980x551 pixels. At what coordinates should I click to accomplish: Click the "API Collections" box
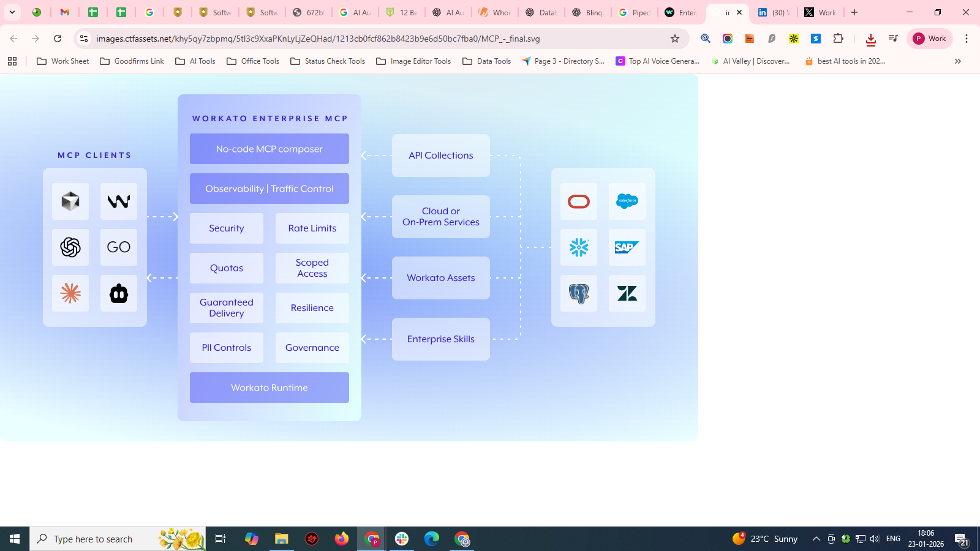click(441, 156)
